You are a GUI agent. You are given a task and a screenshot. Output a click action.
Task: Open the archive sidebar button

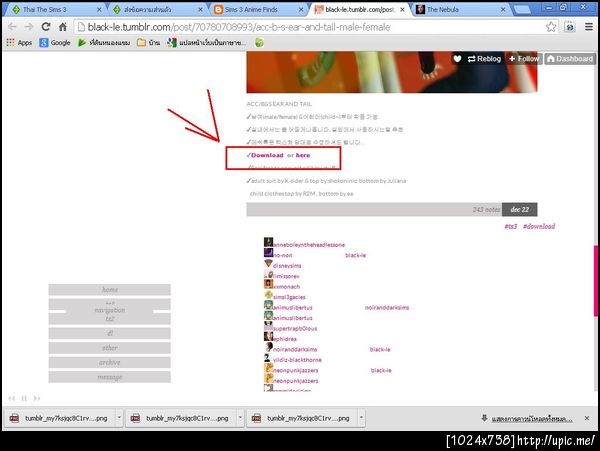[109, 362]
